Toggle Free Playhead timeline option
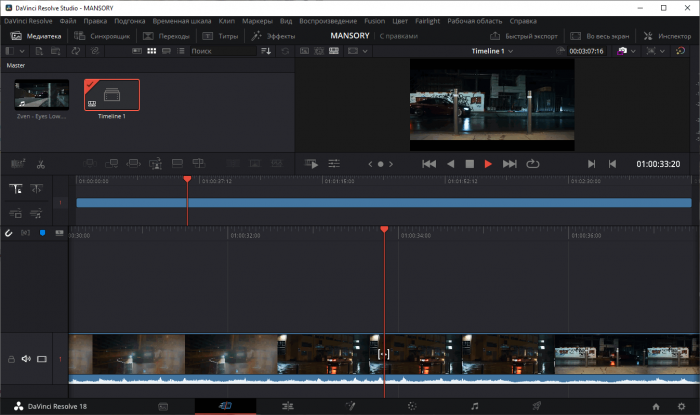This screenshot has width=700, height=415. pos(37,189)
